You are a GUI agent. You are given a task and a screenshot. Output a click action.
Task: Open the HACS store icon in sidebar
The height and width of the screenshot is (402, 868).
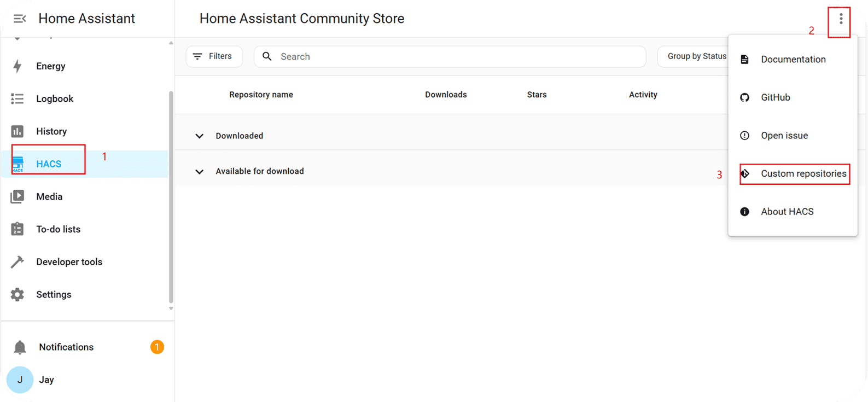point(18,164)
